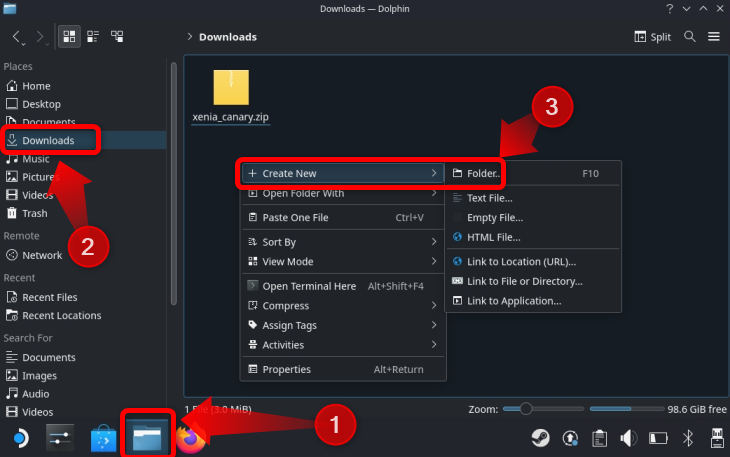This screenshot has height=457, width=730.
Task: Expand Sort By submenu
Action: click(343, 242)
